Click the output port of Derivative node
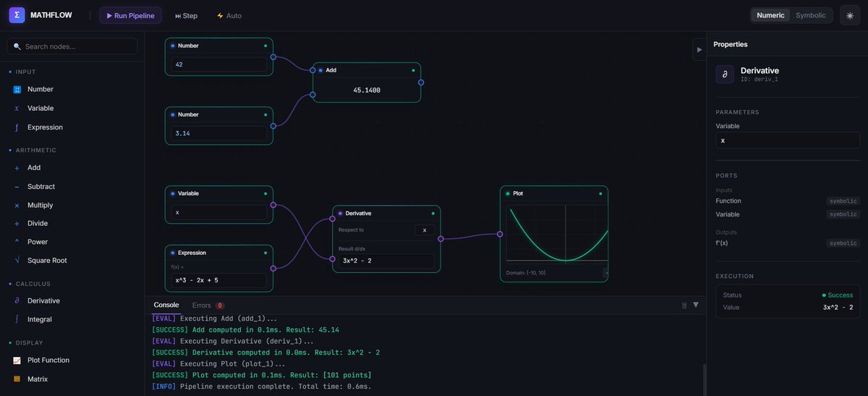This screenshot has width=868, height=396. coord(441,238)
